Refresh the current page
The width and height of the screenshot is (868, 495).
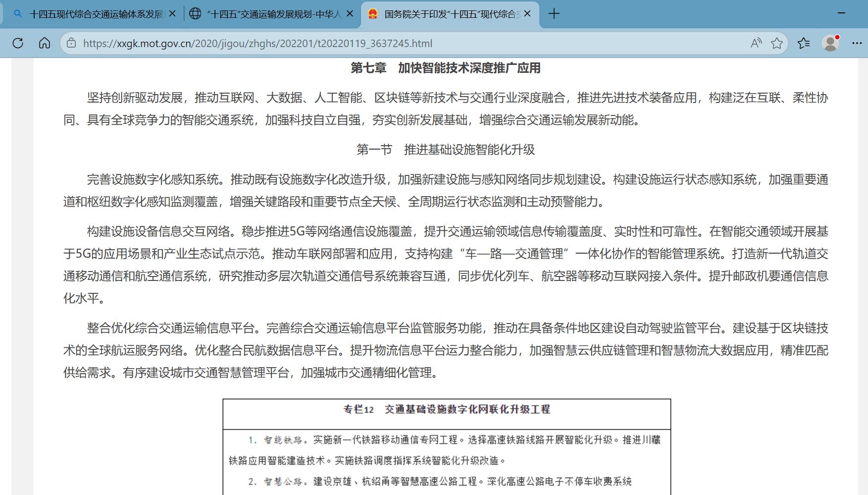(x=18, y=43)
